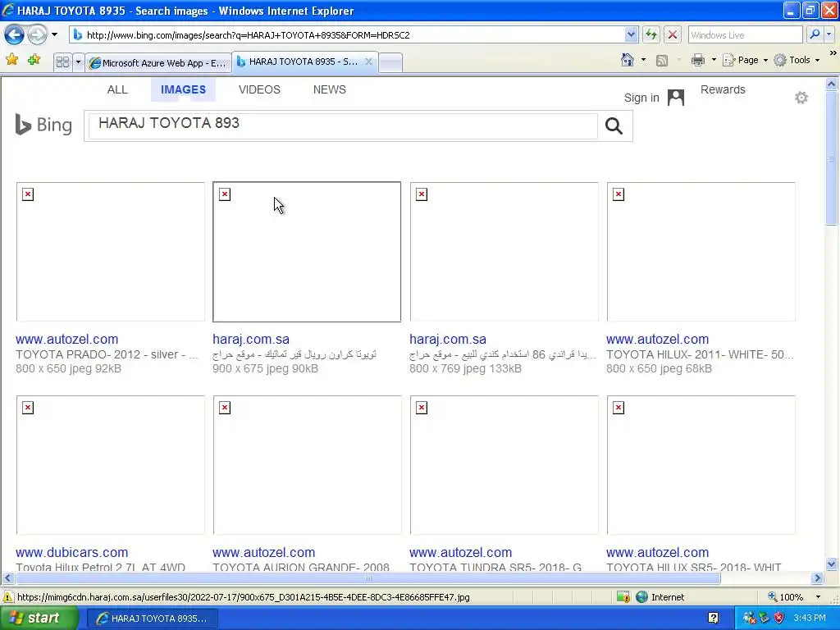Screen dimensions: 840x630
Task: Open the Rewards link
Action: tap(723, 89)
